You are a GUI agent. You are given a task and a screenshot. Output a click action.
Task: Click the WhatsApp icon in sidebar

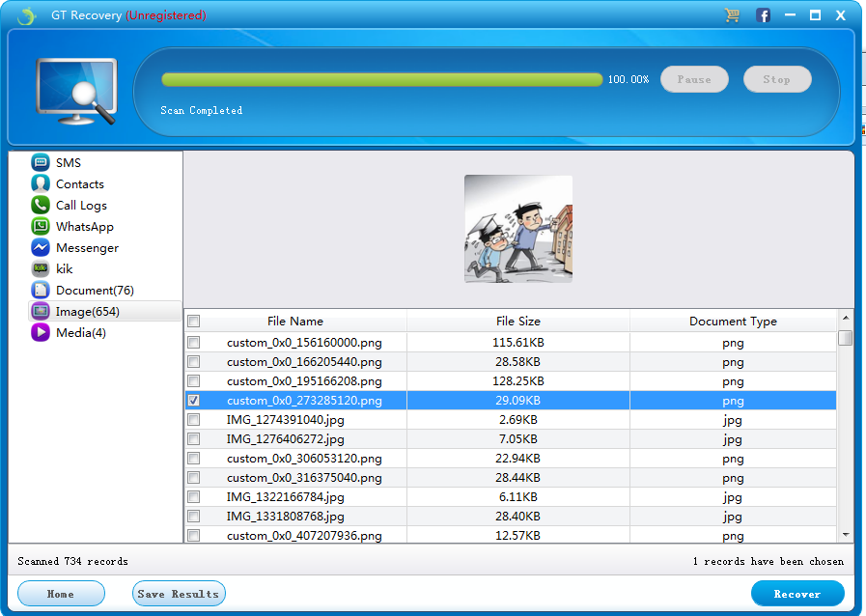(41, 226)
